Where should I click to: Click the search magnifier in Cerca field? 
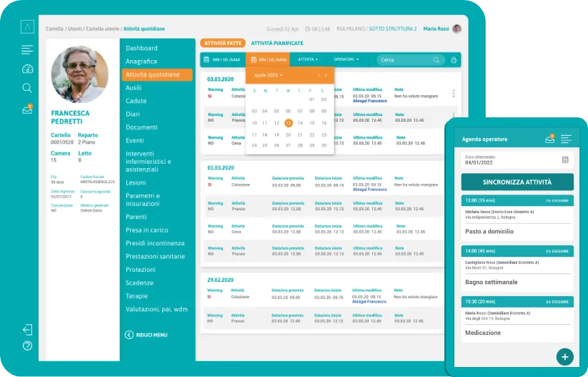point(436,60)
